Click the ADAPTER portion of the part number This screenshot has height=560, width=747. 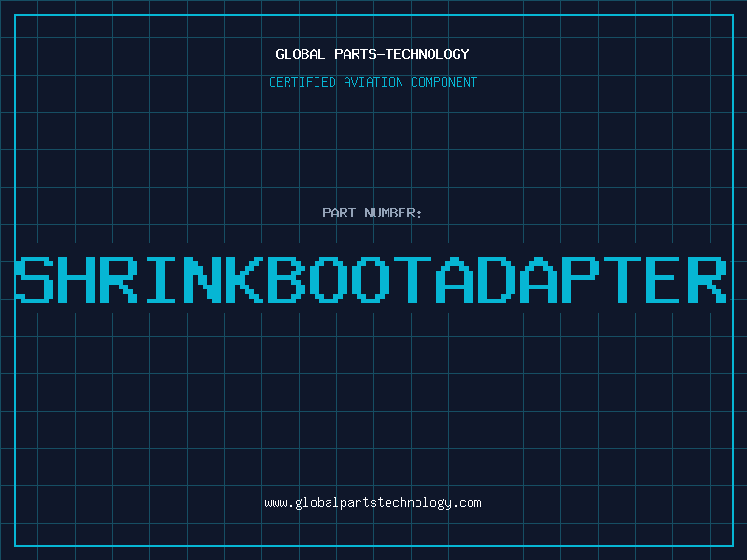(583, 279)
